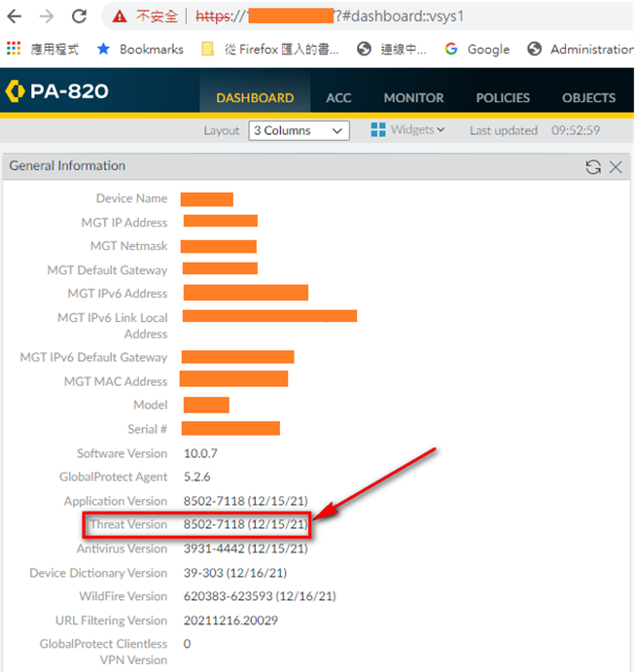Viewport: 635px width, 672px height.
Task: Click the MGT IPv6 Default Gateway label
Action: point(93,357)
